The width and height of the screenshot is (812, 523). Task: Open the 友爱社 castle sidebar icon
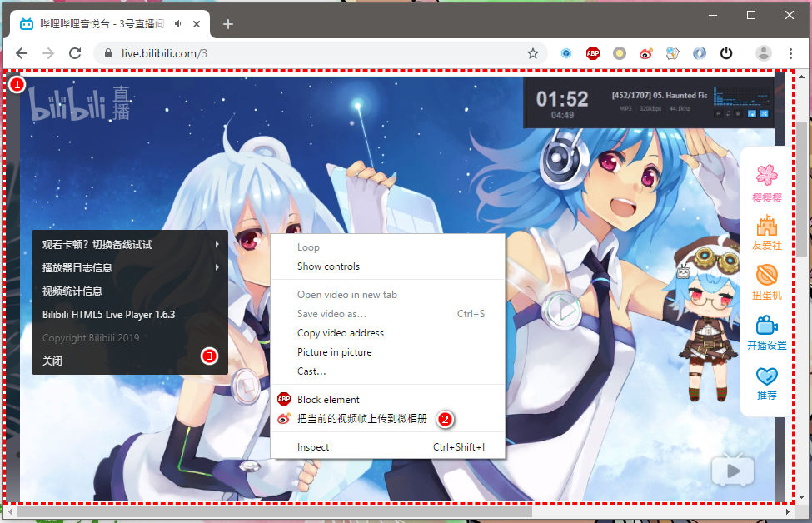pyautogui.click(x=767, y=232)
